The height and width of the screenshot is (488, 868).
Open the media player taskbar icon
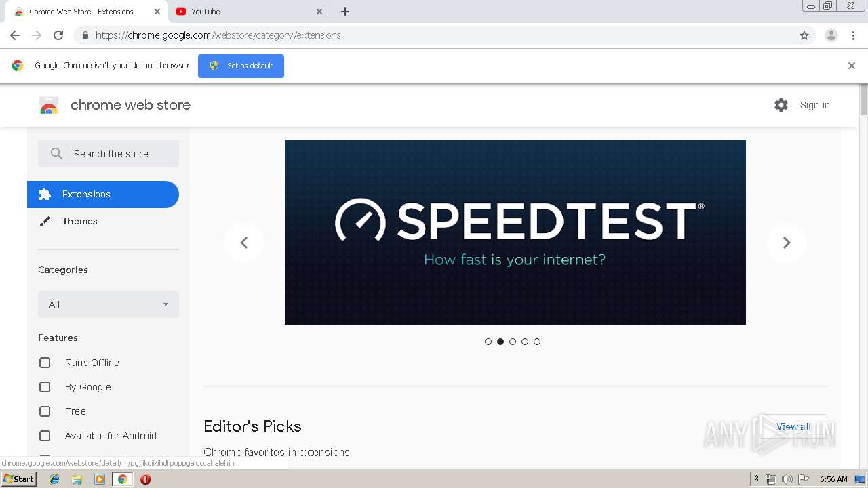tap(100, 479)
